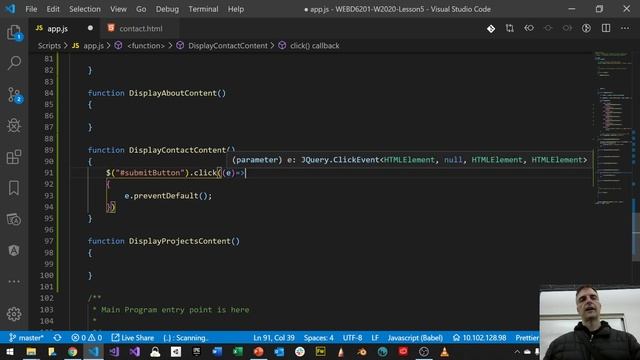Open Blender from the taskbar
640x360 pixels.
(x=362, y=351)
